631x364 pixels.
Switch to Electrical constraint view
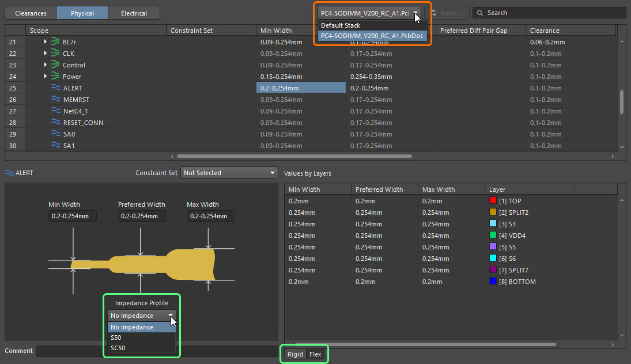134,13
